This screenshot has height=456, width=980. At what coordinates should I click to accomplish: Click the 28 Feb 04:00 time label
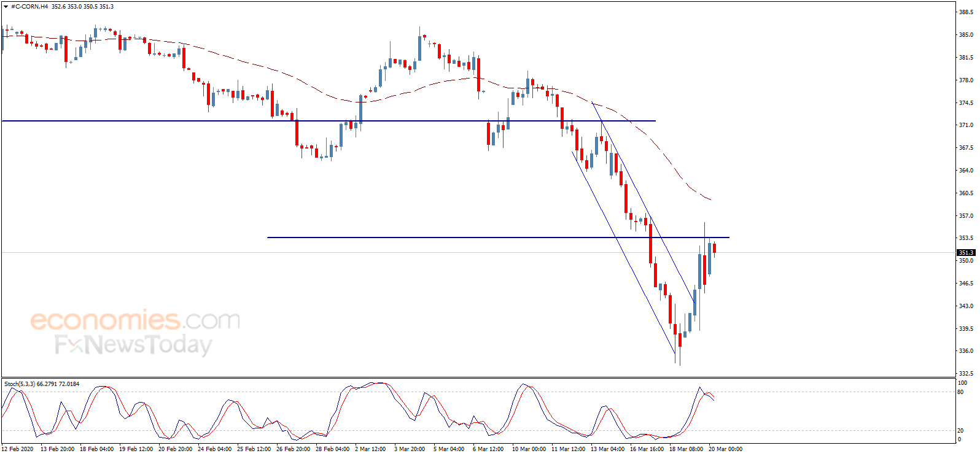click(x=332, y=449)
